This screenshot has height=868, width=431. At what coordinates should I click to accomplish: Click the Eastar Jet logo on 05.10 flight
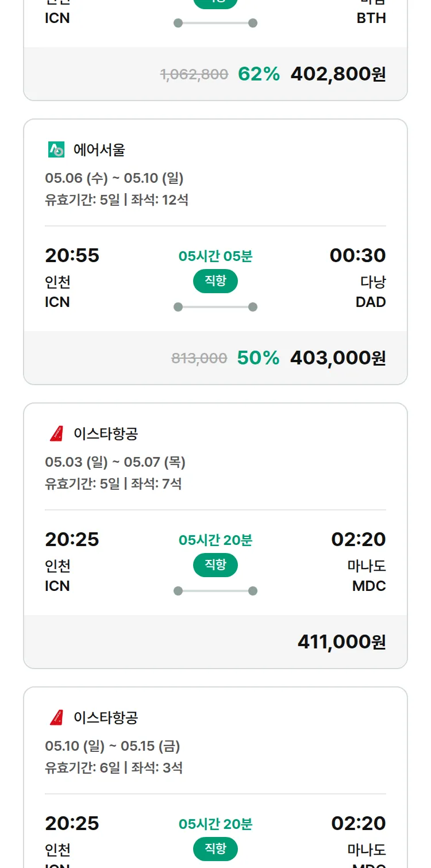[56, 717]
